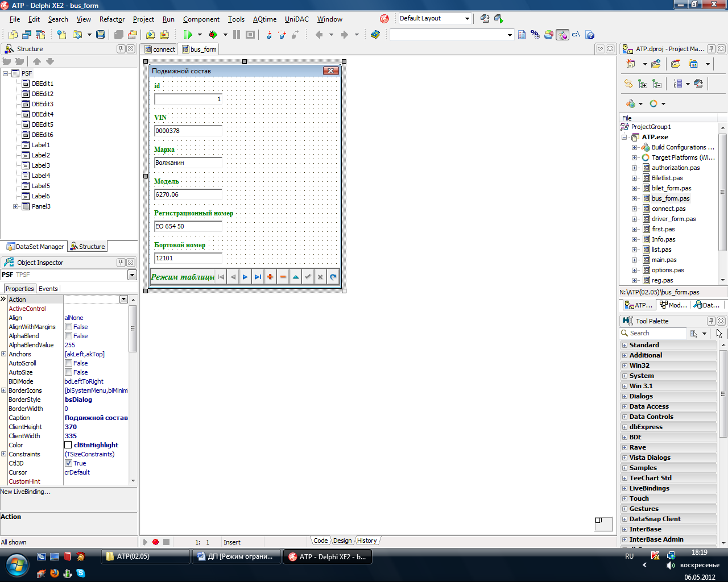Toggle the AlphaBlend checkbox
The image size is (728, 582).
(x=68, y=336)
